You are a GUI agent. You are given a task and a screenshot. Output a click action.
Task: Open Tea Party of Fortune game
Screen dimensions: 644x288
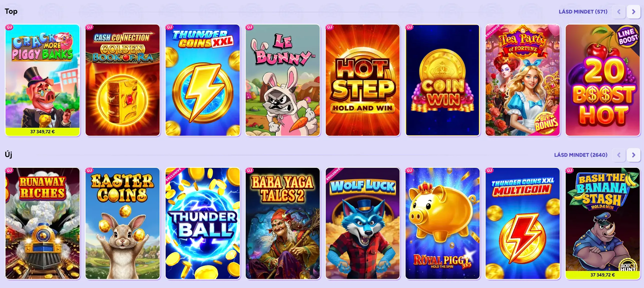(x=523, y=80)
